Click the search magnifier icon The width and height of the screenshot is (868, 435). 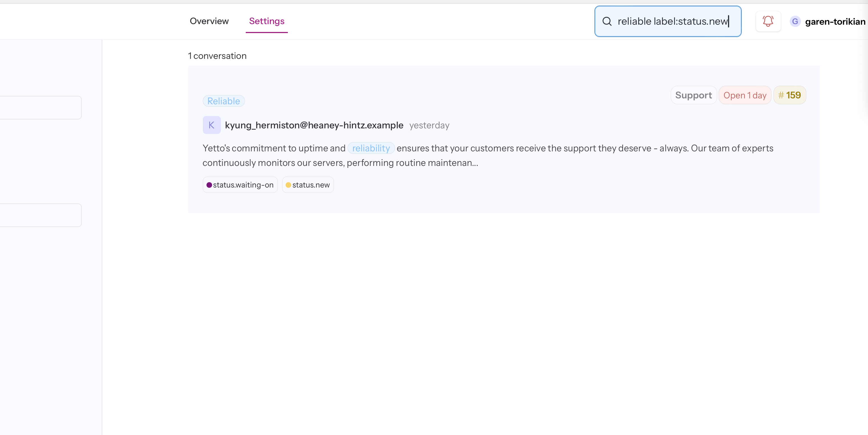pyautogui.click(x=607, y=21)
